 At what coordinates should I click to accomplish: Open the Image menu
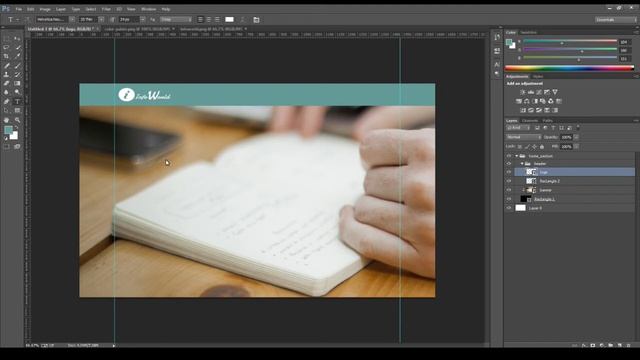[45, 9]
